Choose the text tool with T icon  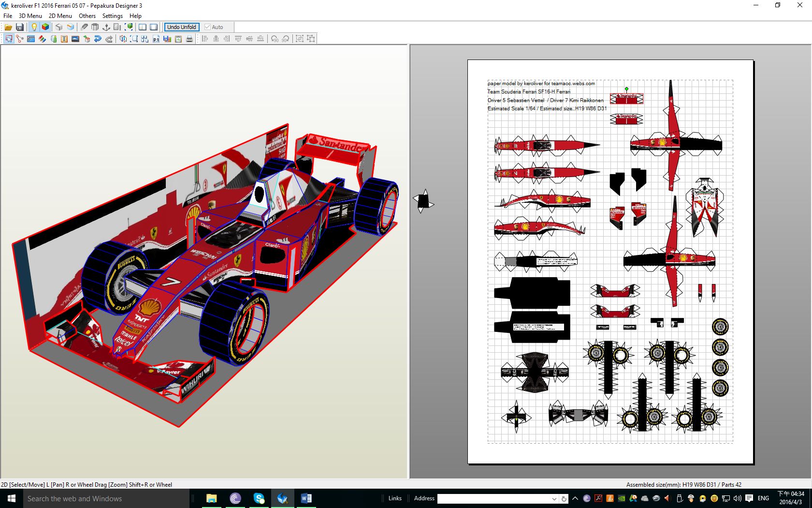tap(64, 39)
